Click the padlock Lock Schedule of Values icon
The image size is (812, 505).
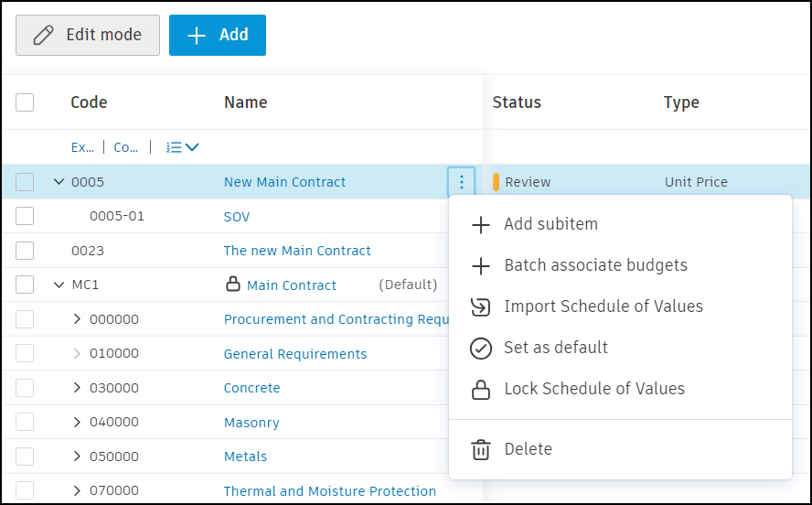[480, 389]
